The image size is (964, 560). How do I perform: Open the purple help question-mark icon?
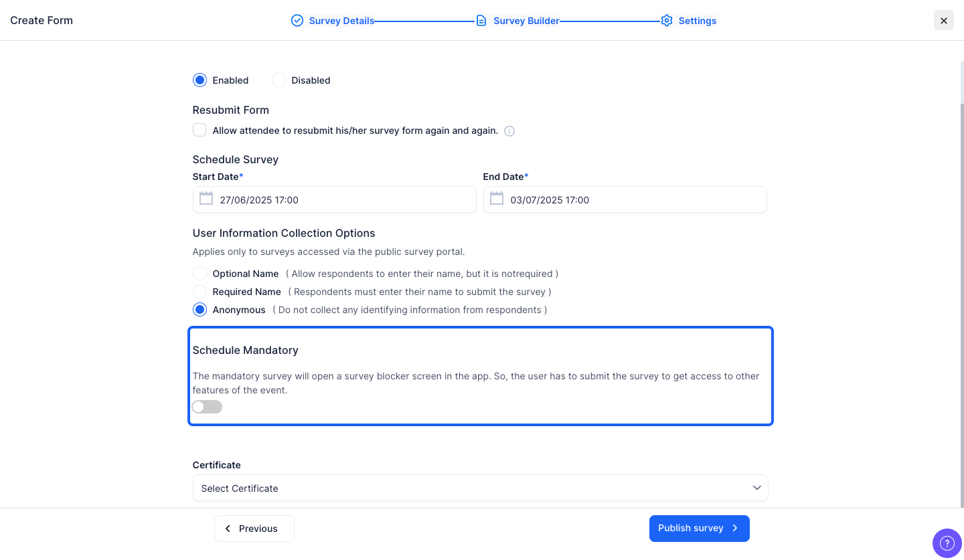947,543
